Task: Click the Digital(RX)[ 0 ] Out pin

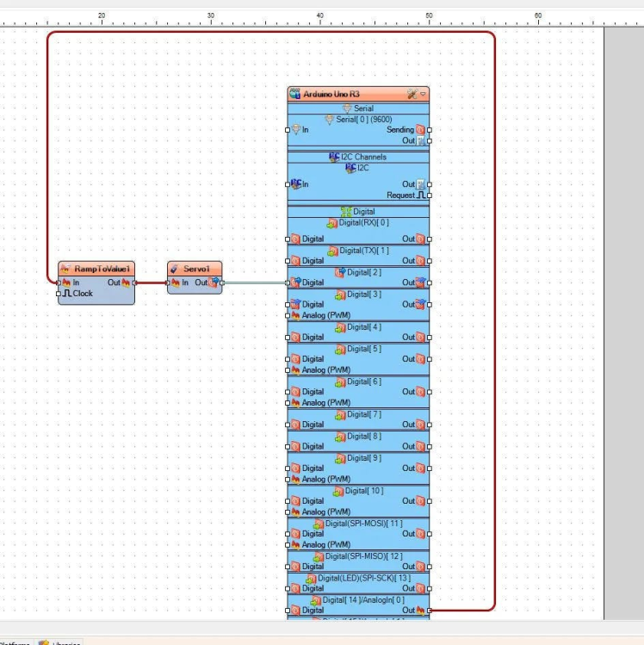Action: [x=420, y=239]
